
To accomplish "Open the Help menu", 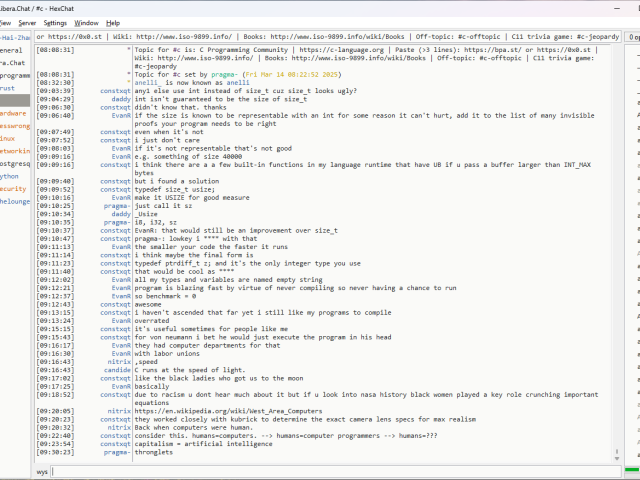I will coord(113,22).
